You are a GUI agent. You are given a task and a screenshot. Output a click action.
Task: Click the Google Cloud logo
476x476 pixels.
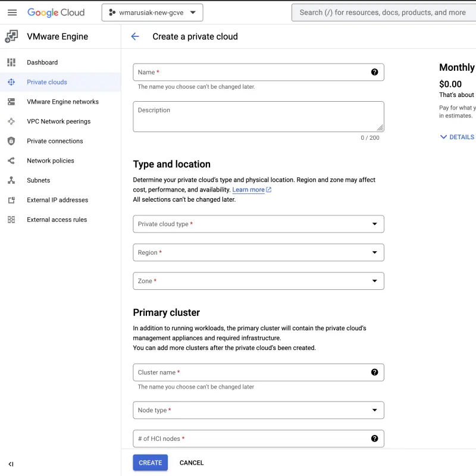tap(56, 12)
